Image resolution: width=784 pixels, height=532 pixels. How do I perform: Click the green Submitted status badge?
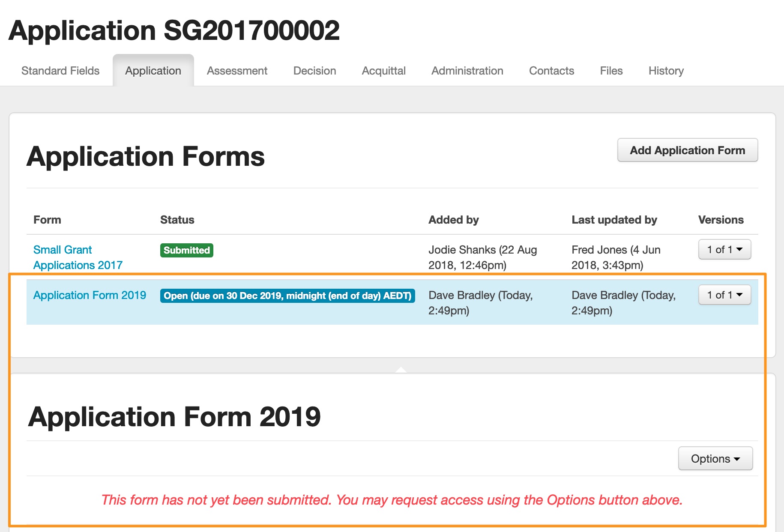(x=186, y=250)
